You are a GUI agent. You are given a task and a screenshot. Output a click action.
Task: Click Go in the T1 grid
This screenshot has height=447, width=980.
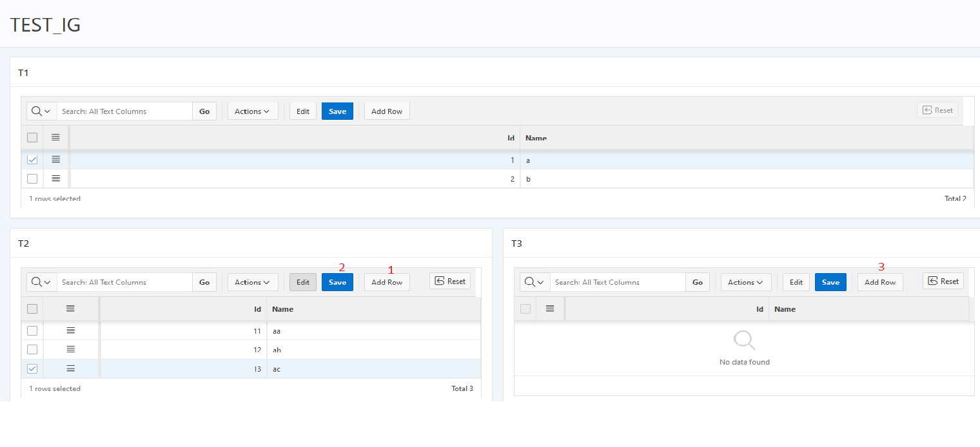tap(204, 111)
